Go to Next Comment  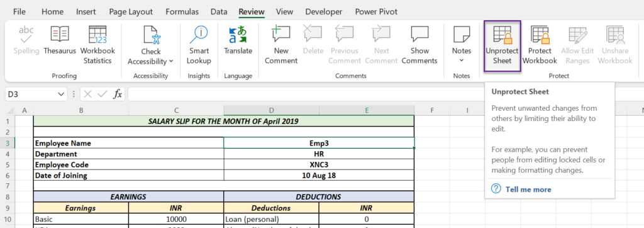[381, 45]
